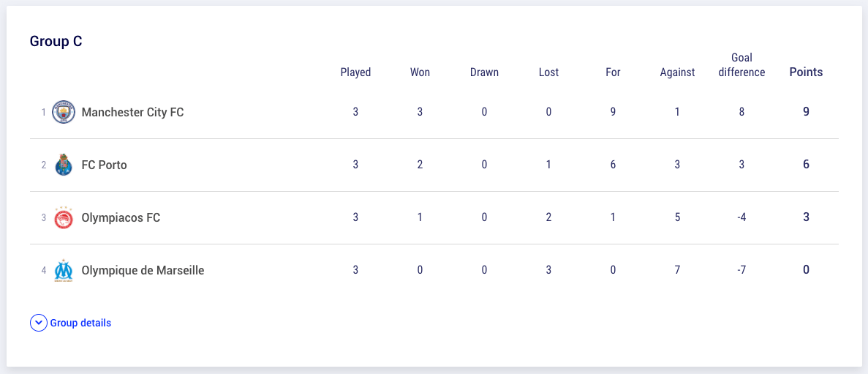Image resolution: width=868 pixels, height=374 pixels.
Task: Open the Group details link text
Action: coord(80,323)
